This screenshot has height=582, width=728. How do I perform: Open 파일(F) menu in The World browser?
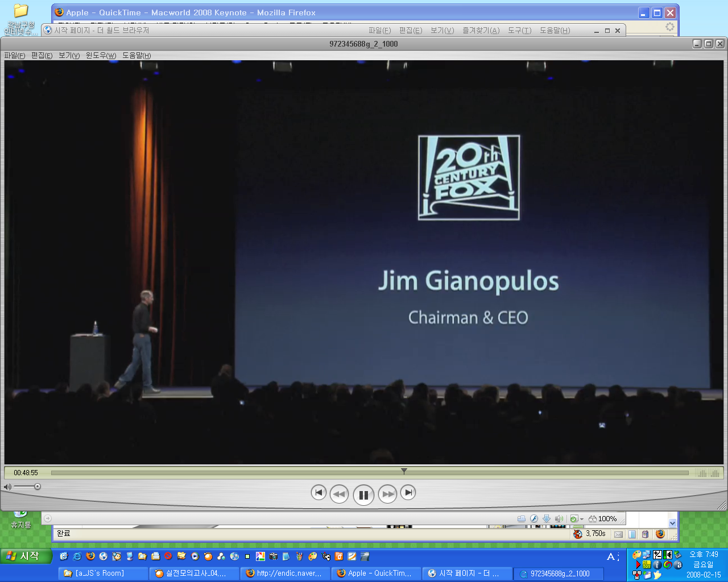[379, 30]
